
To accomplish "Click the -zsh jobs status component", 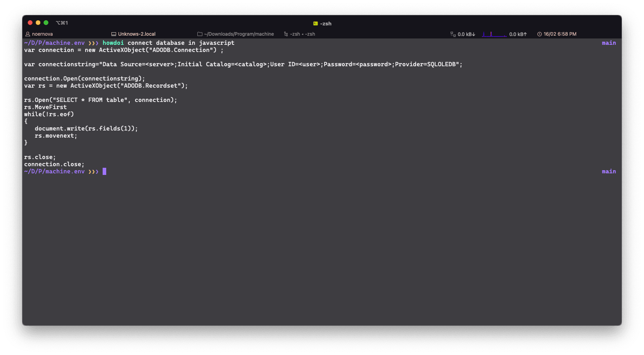I will pos(303,34).
